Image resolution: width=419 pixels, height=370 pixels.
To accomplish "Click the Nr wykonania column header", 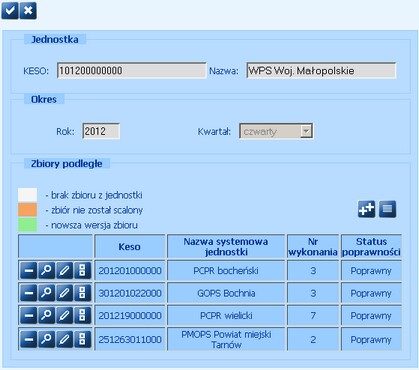I will pyautogui.click(x=313, y=247).
